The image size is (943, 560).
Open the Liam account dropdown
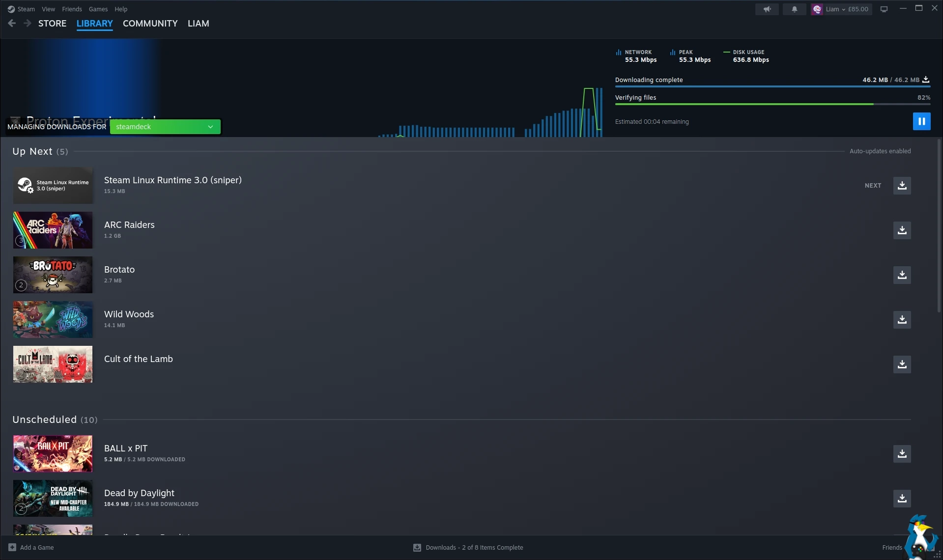841,9
